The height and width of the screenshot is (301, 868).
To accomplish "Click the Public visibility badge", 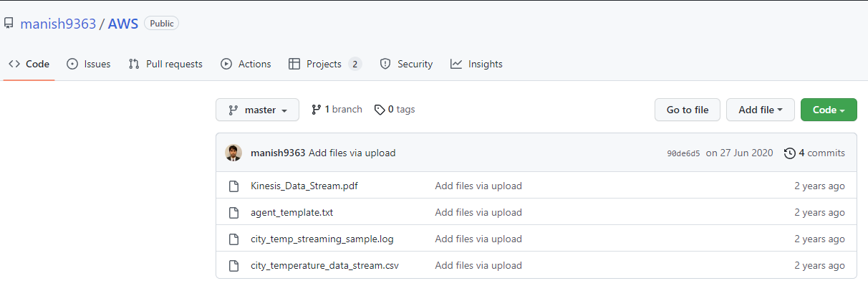I will [x=162, y=24].
